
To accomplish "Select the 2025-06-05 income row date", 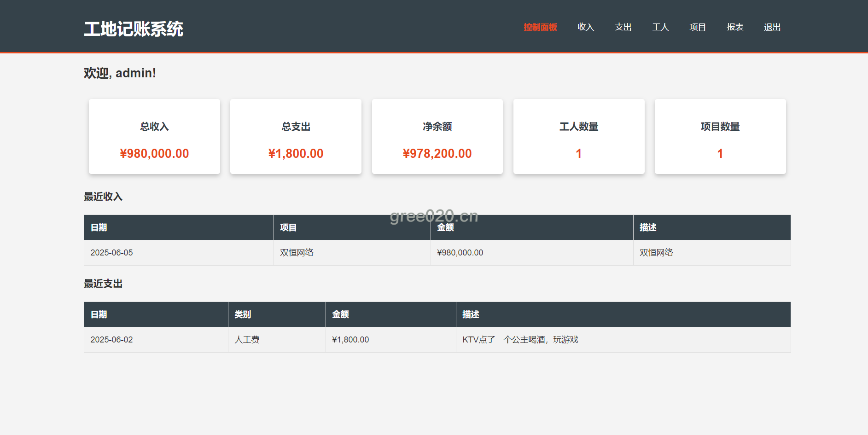I will click(111, 253).
